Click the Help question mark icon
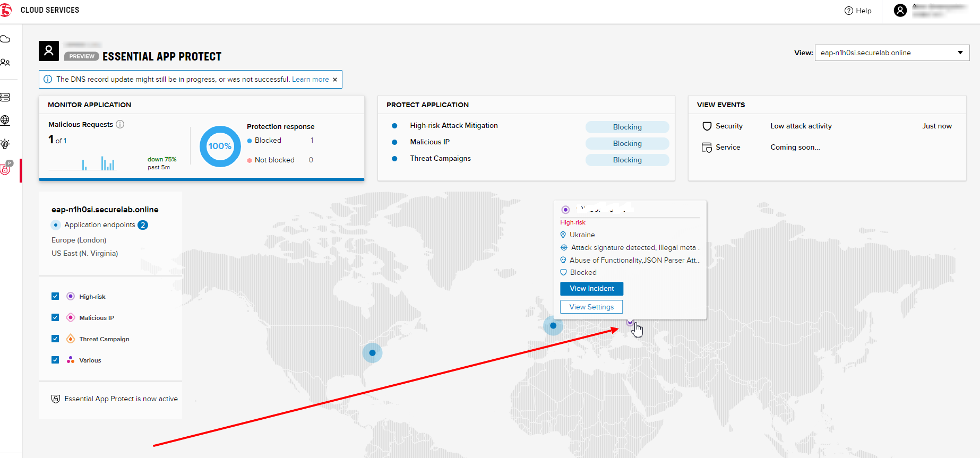This screenshot has width=980, height=458. [849, 11]
